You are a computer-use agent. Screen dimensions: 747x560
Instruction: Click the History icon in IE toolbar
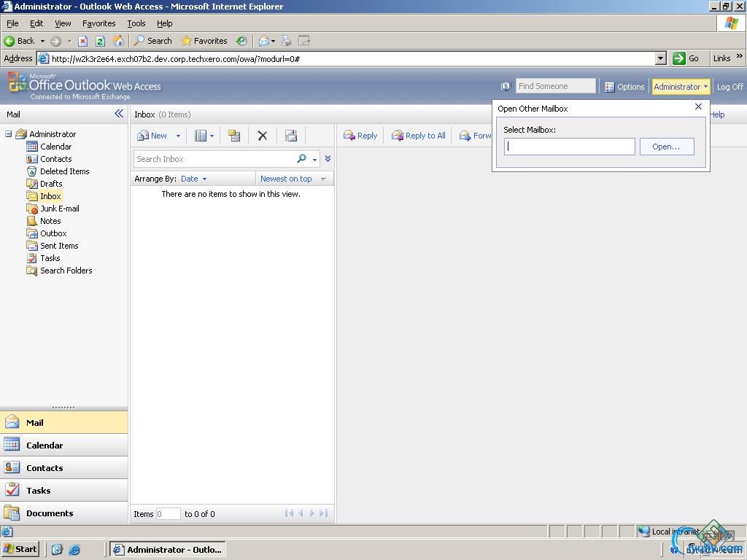click(x=242, y=41)
